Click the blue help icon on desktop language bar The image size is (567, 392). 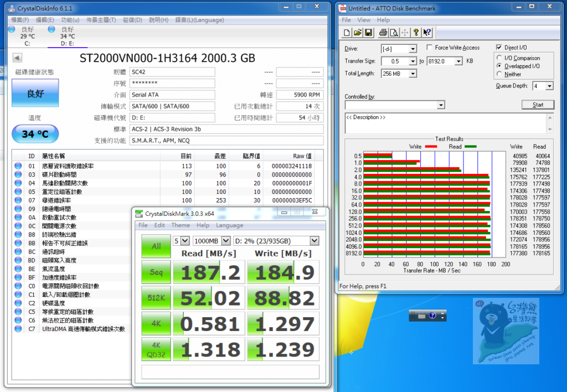432,316
